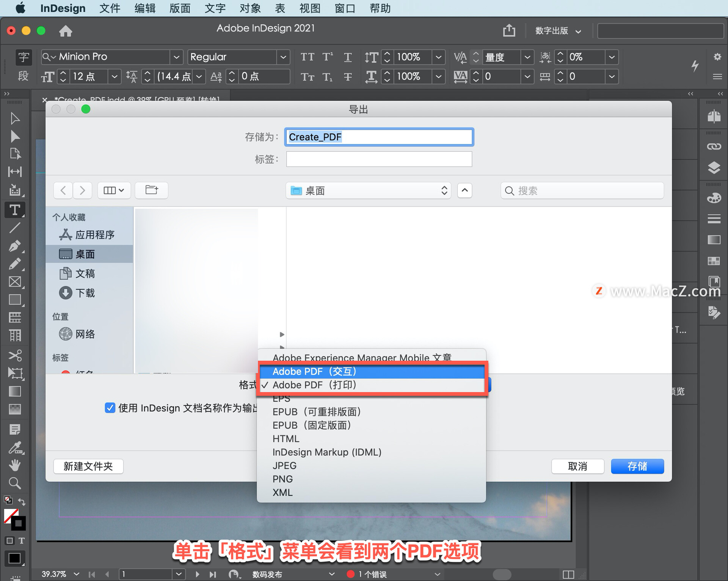
Task: Open the leading 14.4 点 dropdown
Action: click(199, 77)
